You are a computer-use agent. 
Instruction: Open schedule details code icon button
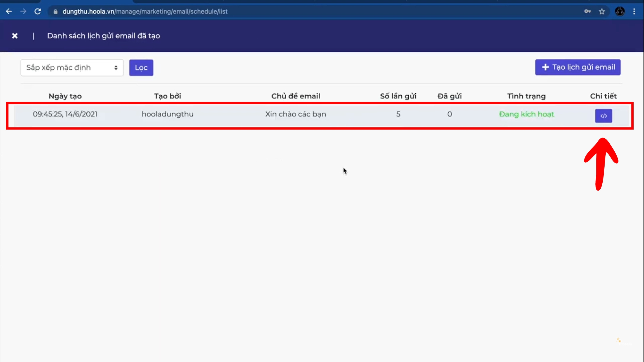click(x=603, y=116)
